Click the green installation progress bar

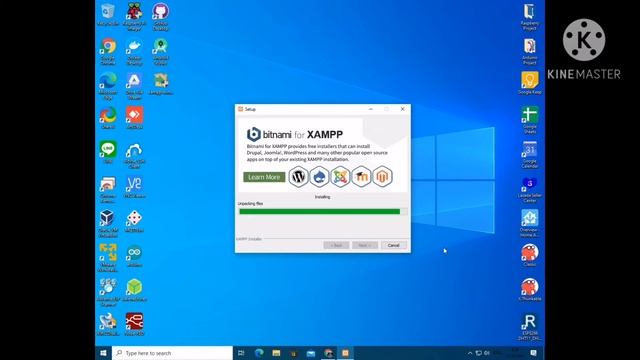pyautogui.click(x=323, y=211)
